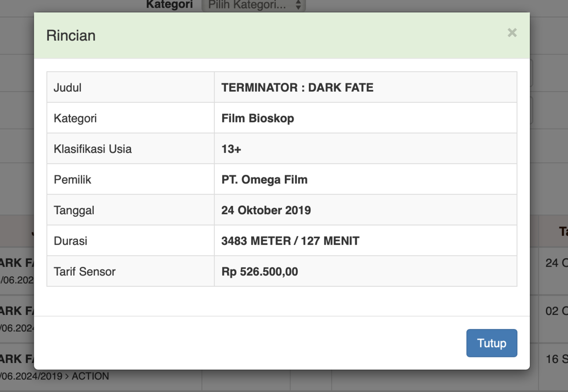The width and height of the screenshot is (568, 392).
Task: Select the Pemilik row label
Action: pos(72,180)
